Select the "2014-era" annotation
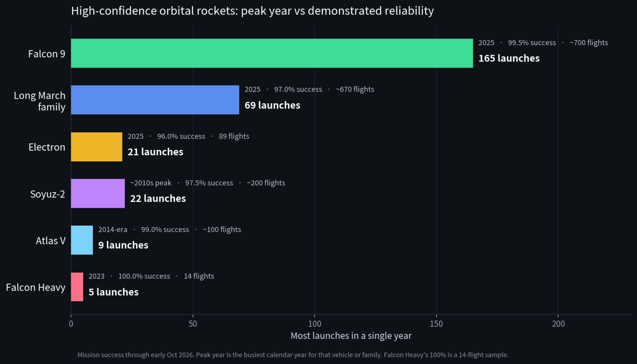Image resolution: width=637 pixels, height=364 pixels. point(113,230)
